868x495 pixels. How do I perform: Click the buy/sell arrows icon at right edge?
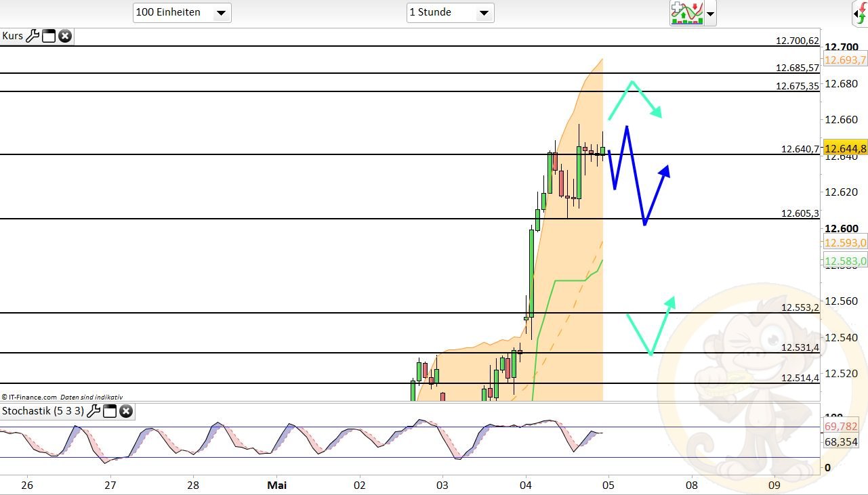point(861,13)
